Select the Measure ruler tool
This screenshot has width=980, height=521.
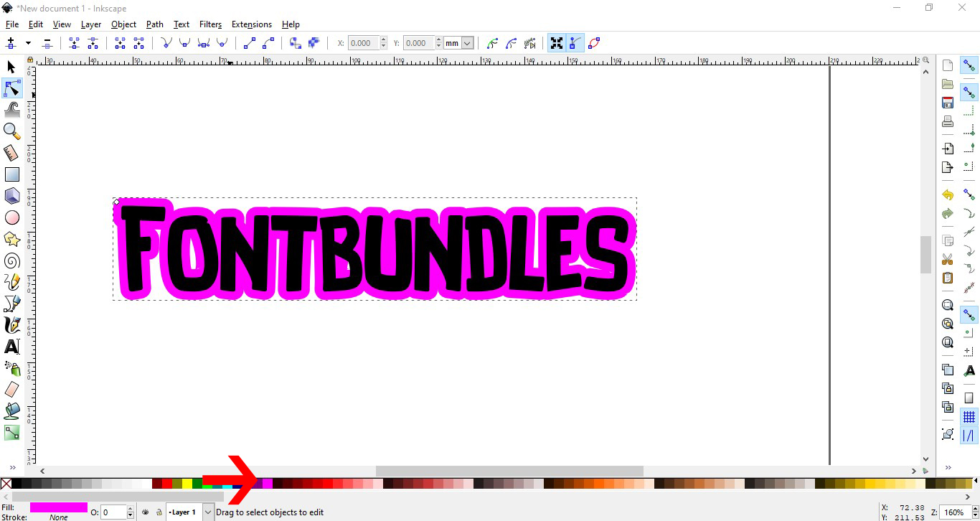(11, 153)
